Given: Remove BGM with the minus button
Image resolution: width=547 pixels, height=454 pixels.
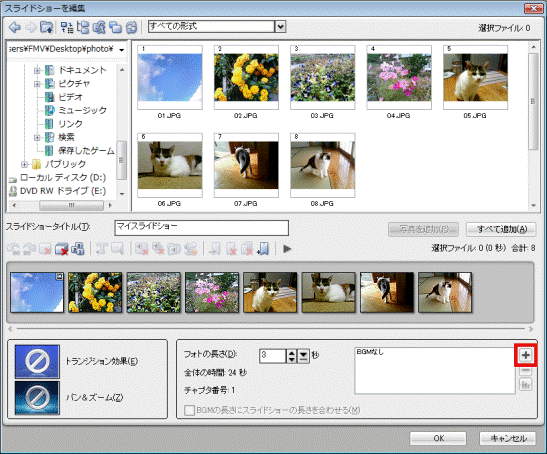Looking at the screenshot, I should point(525,370).
